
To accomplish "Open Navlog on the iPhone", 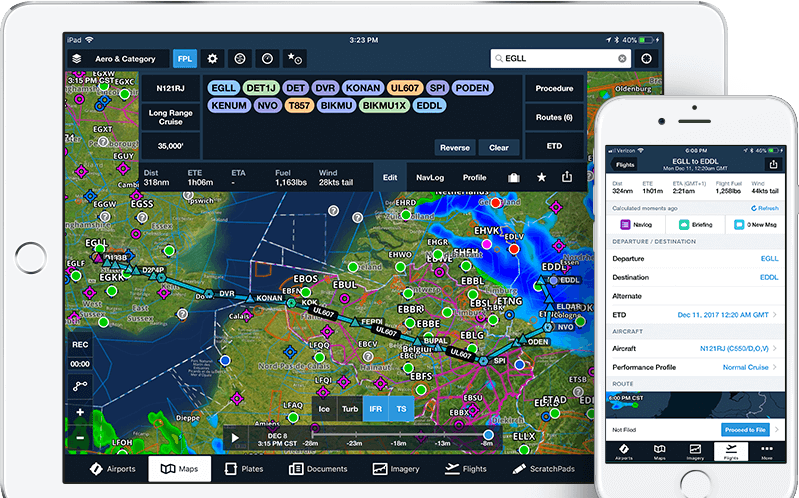I will (636, 224).
